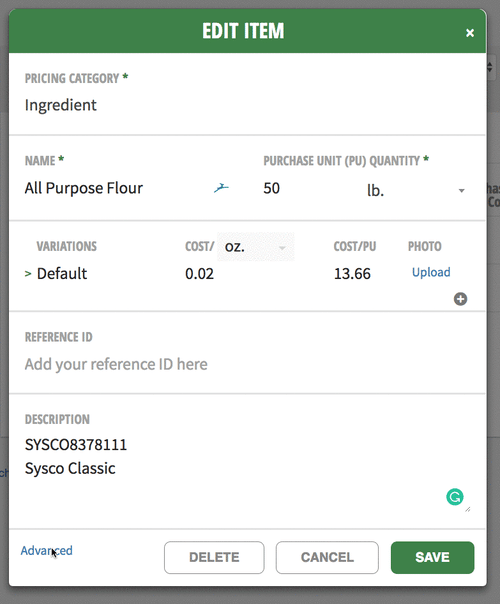The image size is (500, 604).
Task: Open the lb. purchase unit dropdown
Action: point(416,190)
